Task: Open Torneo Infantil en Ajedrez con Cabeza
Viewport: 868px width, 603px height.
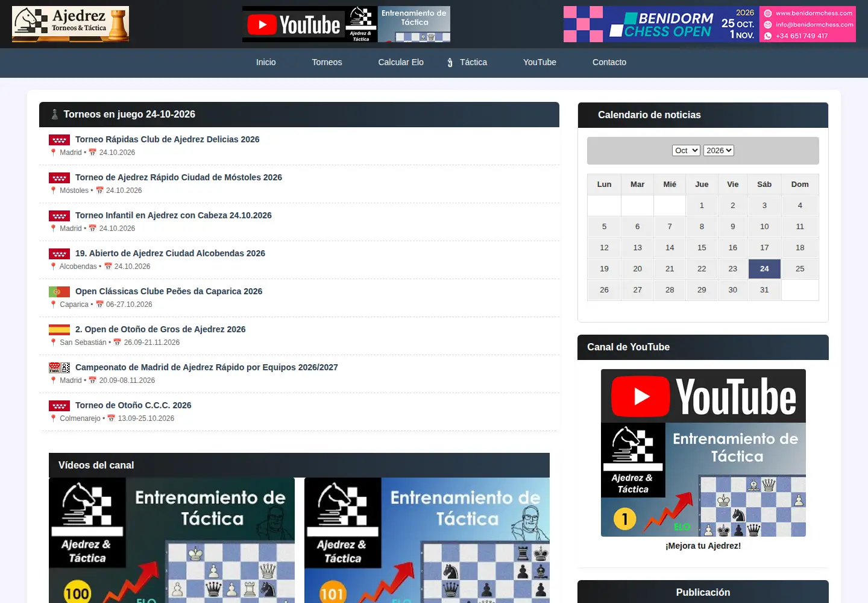Action: pos(174,215)
